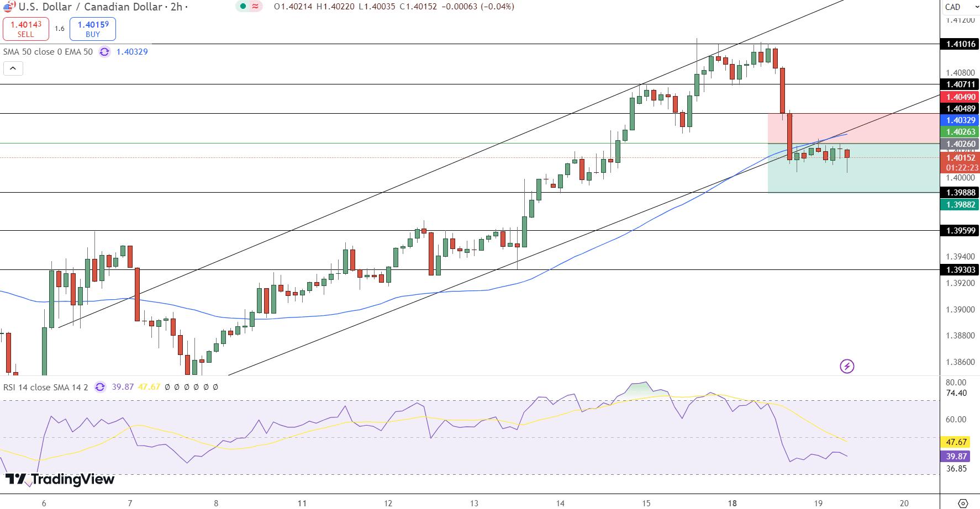Click the BUY 1.40159 button

[93, 29]
